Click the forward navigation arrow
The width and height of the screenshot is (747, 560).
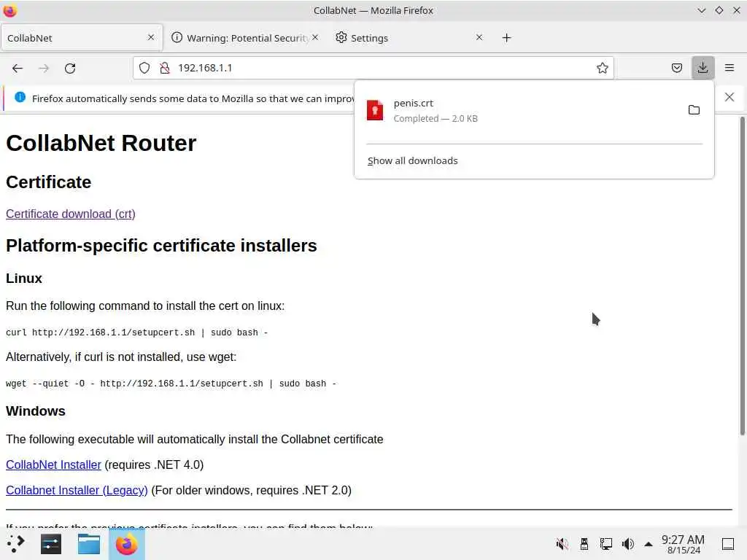click(x=43, y=68)
